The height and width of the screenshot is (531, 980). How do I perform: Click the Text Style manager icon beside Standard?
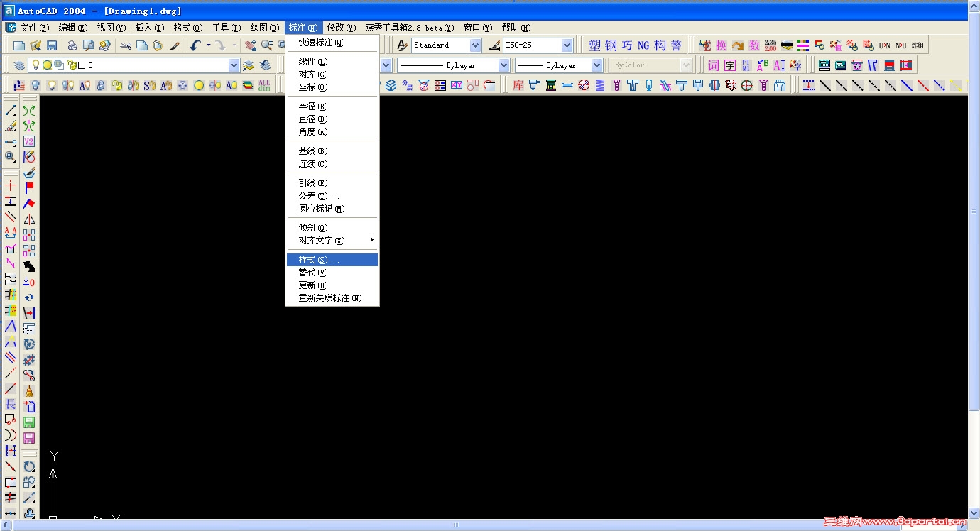403,45
